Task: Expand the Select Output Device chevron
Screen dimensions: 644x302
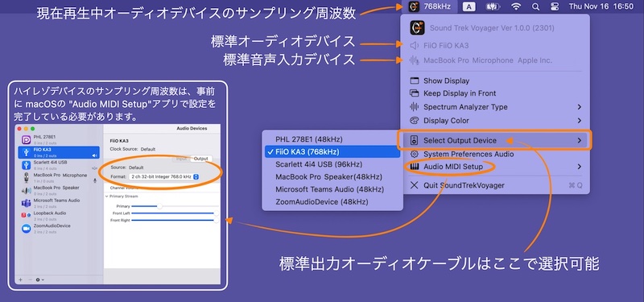Action: click(x=579, y=140)
